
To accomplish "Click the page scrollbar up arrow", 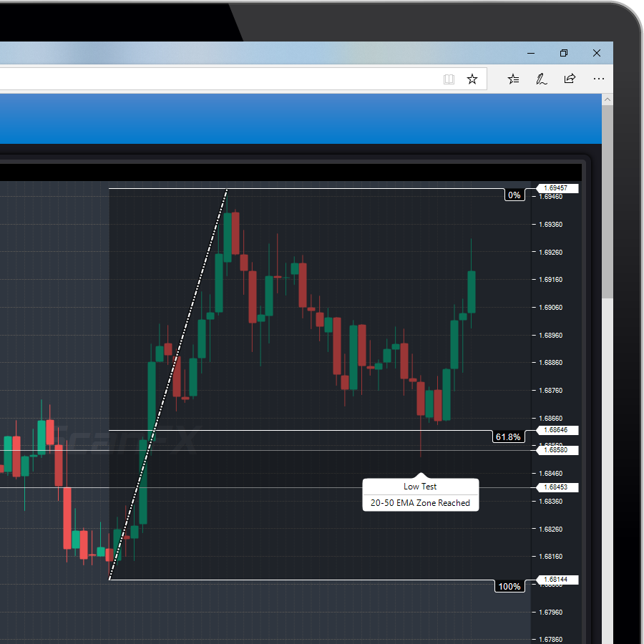I will point(608,99).
